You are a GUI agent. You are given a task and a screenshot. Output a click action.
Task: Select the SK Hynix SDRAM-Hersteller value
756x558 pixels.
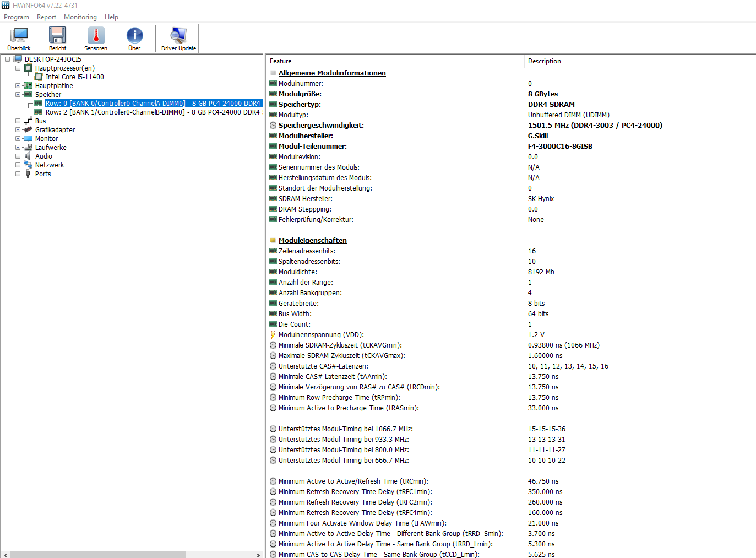pos(541,198)
